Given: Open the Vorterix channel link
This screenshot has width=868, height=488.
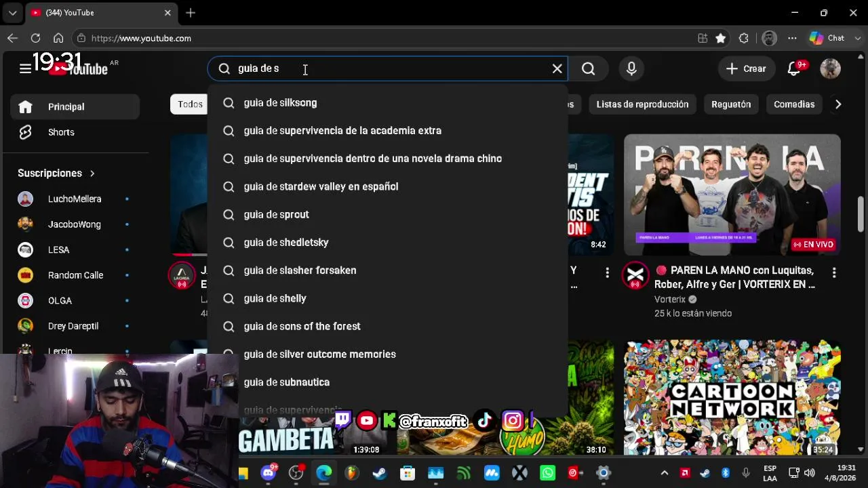Looking at the screenshot, I should coord(670,299).
